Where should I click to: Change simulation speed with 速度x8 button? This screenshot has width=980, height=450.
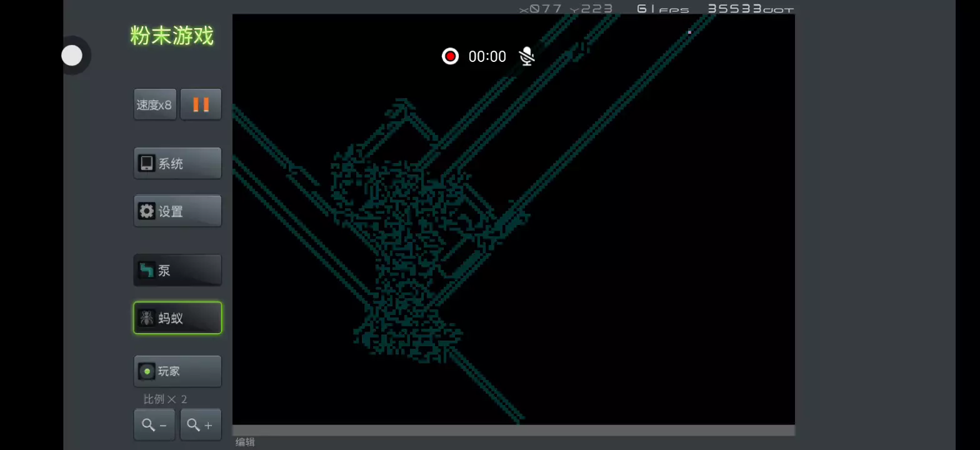click(155, 104)
